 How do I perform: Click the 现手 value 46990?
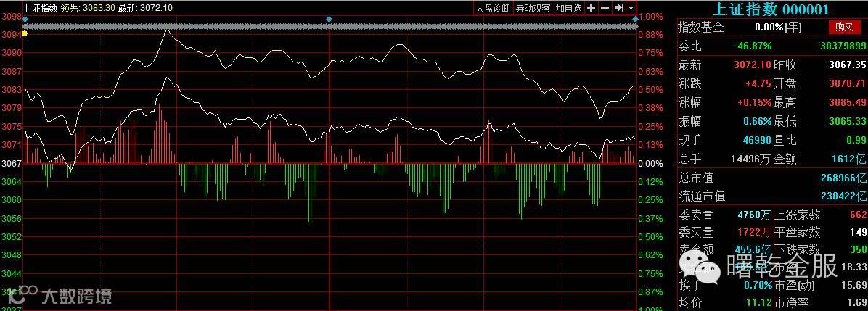(758, 140)
